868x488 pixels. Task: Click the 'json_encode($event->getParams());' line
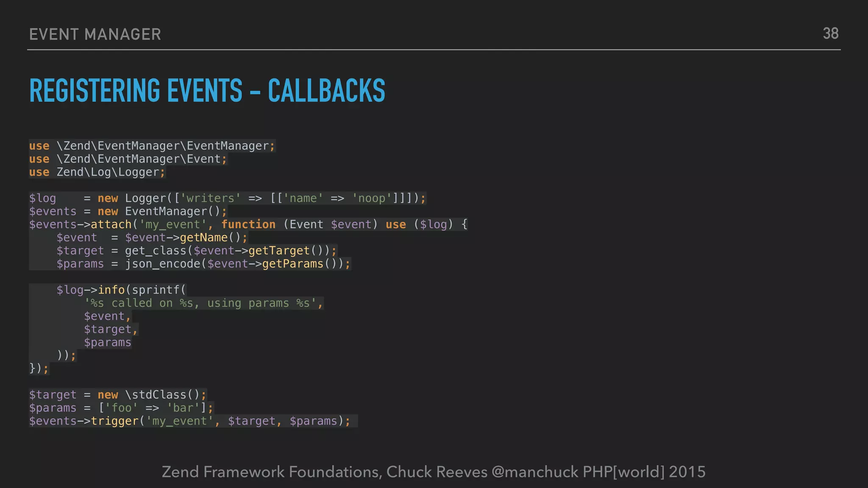coord(203,264)
